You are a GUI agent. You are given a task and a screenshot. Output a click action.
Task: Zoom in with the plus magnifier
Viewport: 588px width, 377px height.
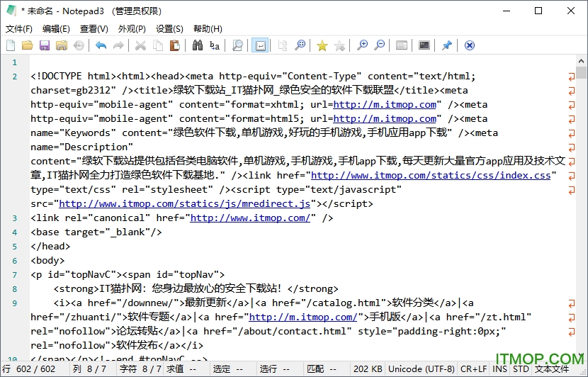coord(362,45)
